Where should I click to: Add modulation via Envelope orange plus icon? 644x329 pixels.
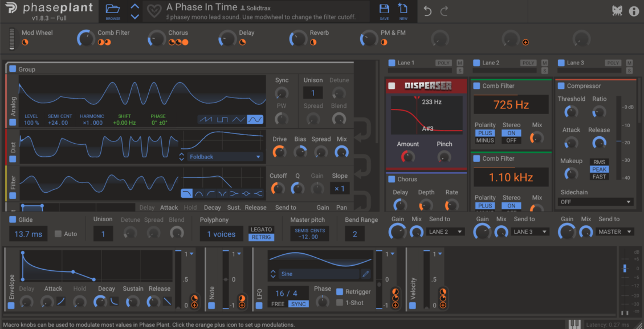click(194, 305)
